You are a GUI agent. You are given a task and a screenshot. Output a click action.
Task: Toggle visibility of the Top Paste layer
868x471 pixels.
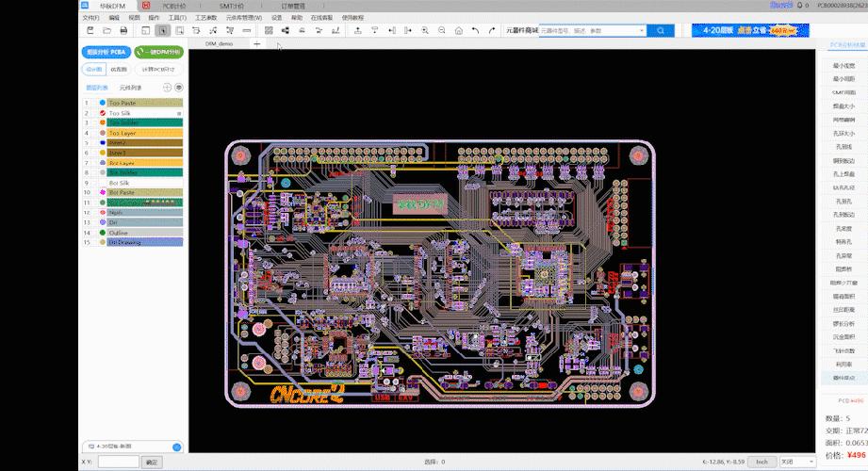102,103
